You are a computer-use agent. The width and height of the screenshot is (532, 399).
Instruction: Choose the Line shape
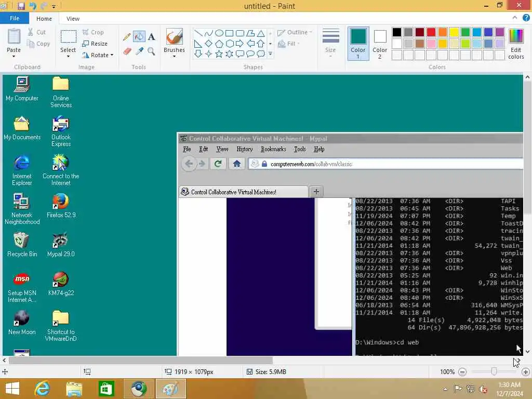(x=198, y=33)
